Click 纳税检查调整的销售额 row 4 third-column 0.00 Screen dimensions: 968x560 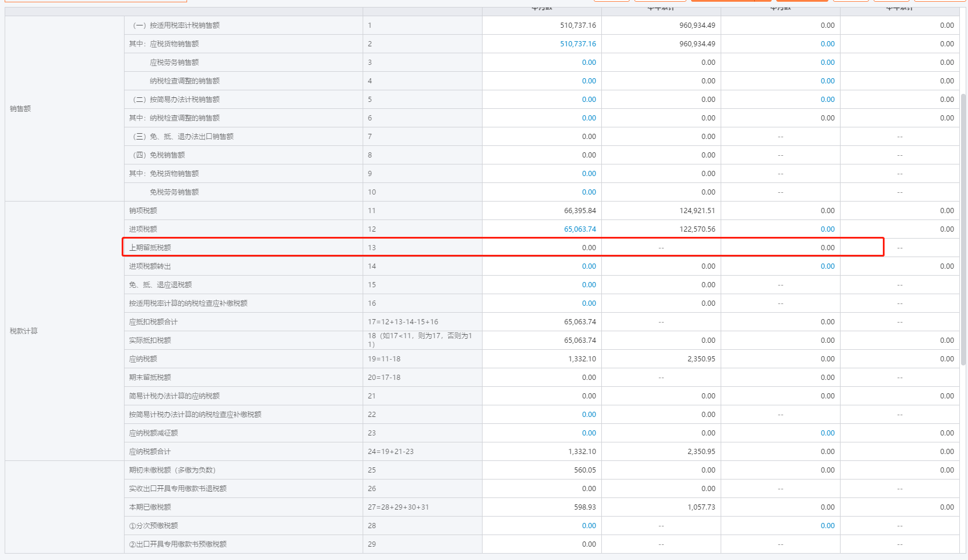(x=827, y=81)
